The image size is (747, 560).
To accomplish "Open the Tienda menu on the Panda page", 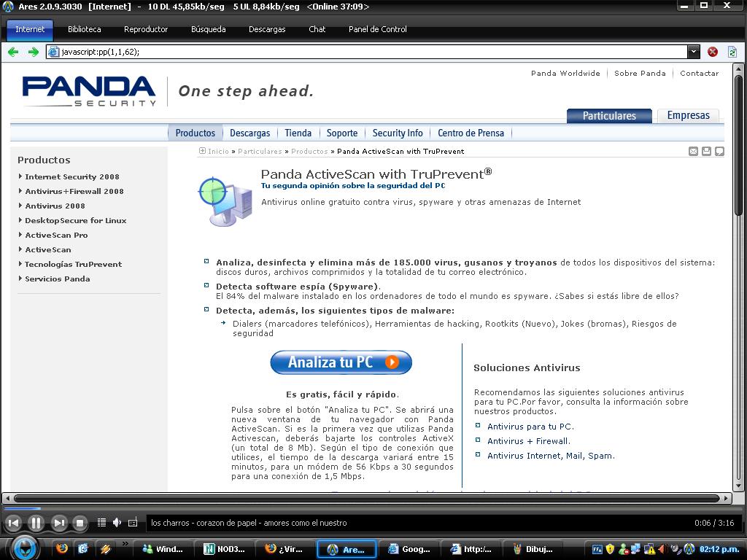I will 298,133.
